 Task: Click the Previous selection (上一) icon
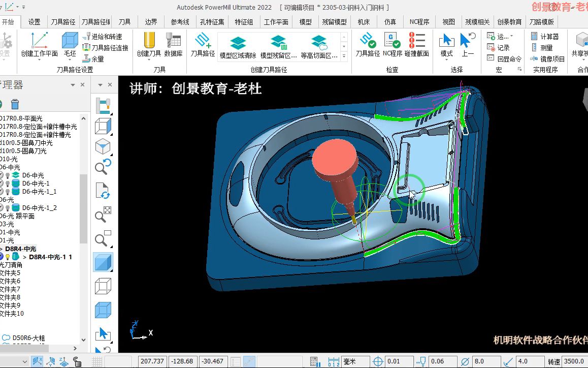(468, 41)
